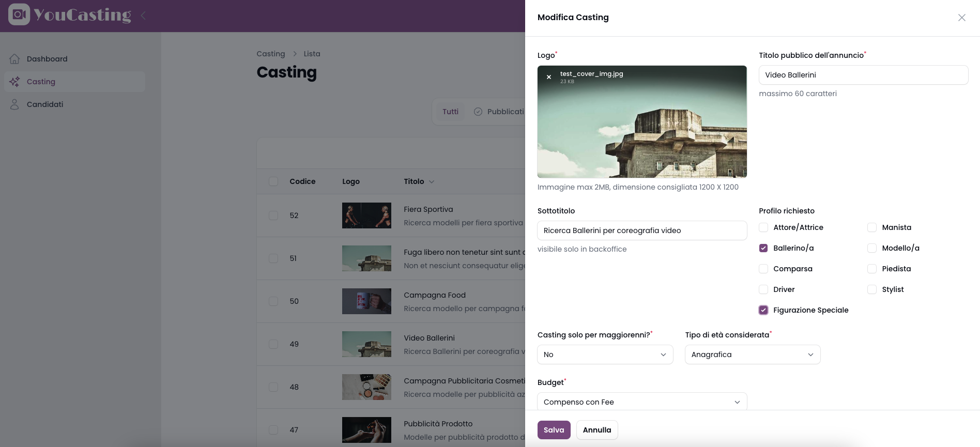Image resolution: width=980 pixels, height=447 pixels.
Task: Click Fiera Sportiva row logo thumbnail
Action: 366,215
